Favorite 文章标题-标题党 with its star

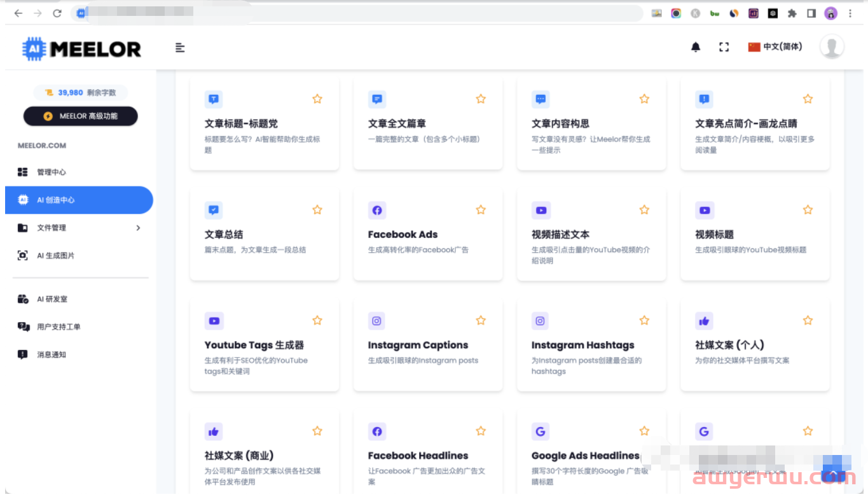317,99
